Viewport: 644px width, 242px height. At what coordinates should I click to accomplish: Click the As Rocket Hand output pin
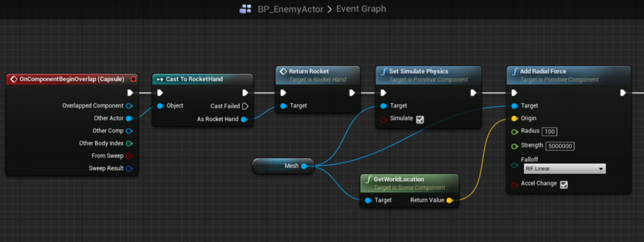(x=244, y=120)
